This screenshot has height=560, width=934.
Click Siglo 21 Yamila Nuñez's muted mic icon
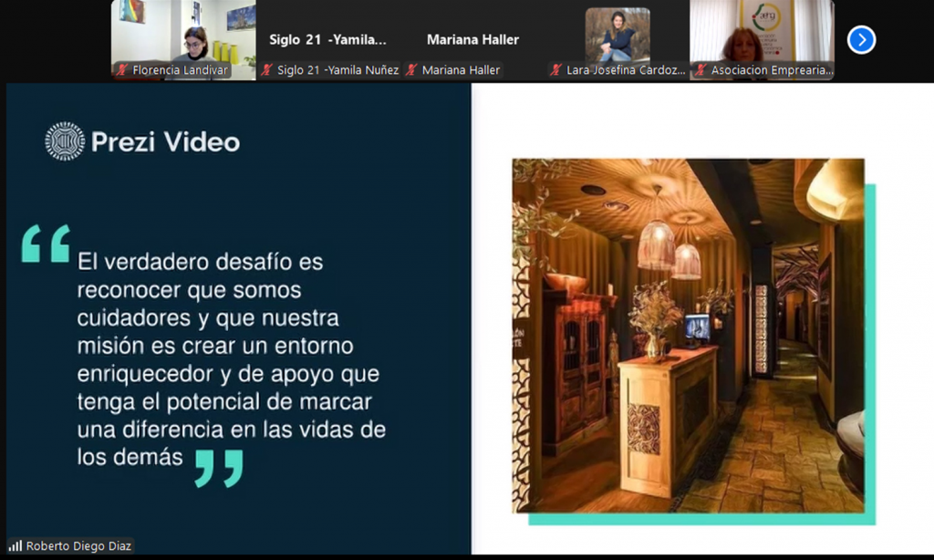pyautogui.click(x=267, y=69)
